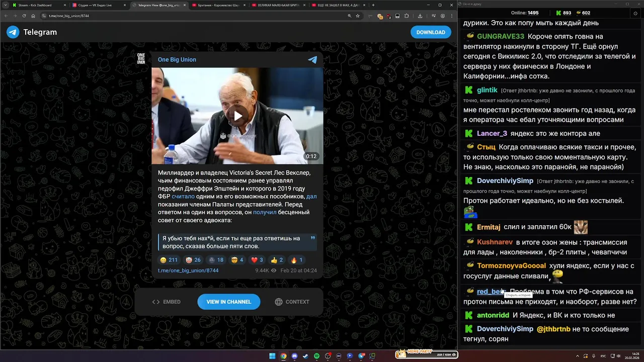
Task: Click VIEW IN CHANNEL button
Action: point(228,302)
